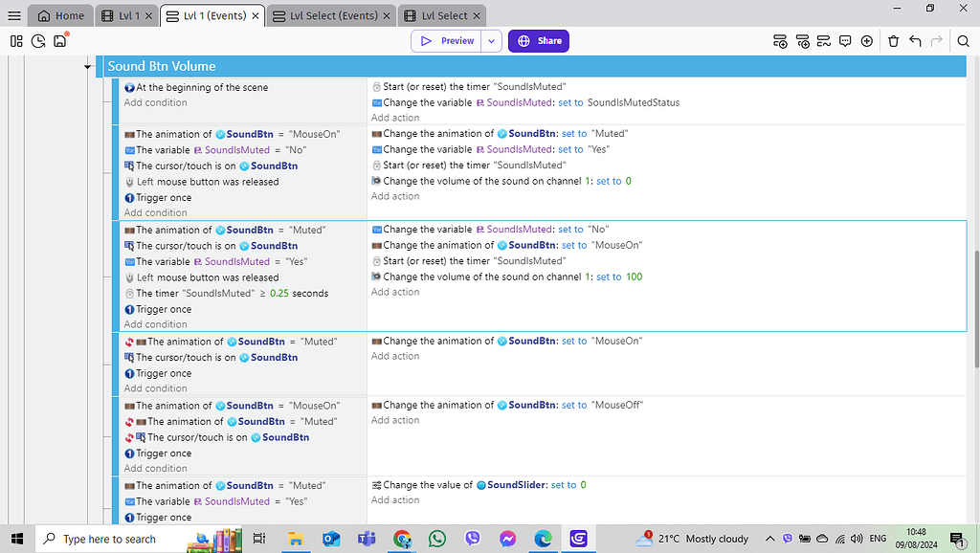Add condition under At the beginning of the scene

[x=155, y=102]
